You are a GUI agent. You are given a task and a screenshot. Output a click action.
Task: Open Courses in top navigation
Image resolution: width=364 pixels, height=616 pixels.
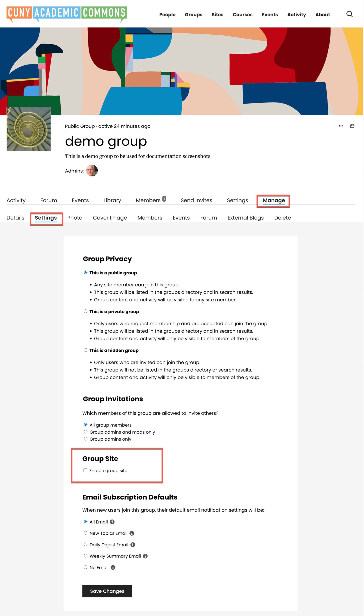(243, 14)
